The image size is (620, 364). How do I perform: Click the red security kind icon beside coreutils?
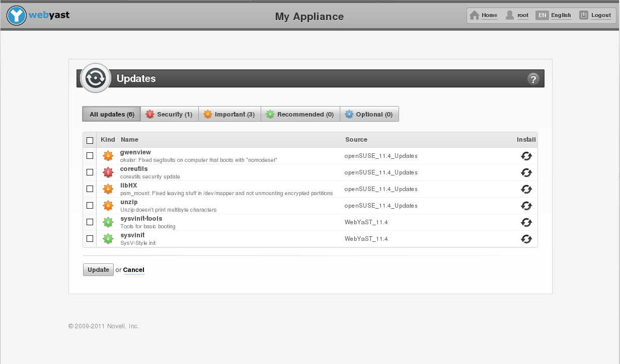point(108,172)
